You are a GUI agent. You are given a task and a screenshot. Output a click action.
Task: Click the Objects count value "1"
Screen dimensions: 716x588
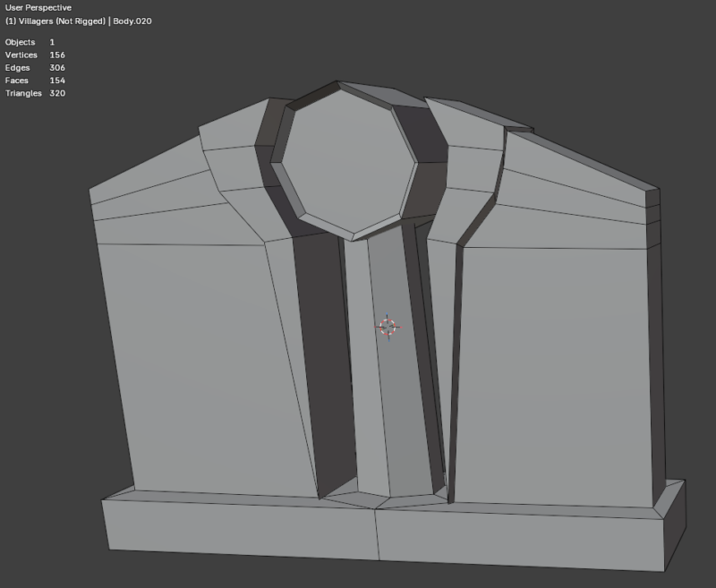[52, 42]
